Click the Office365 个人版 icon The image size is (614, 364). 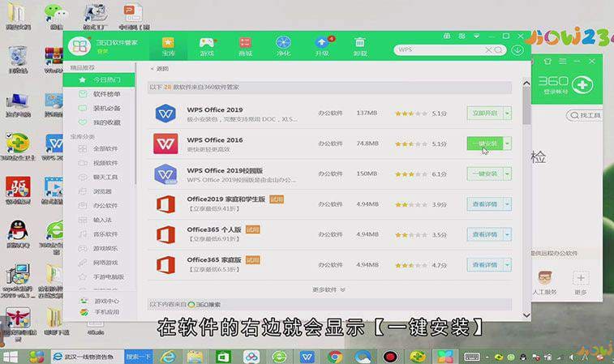[x=165, y=235]
